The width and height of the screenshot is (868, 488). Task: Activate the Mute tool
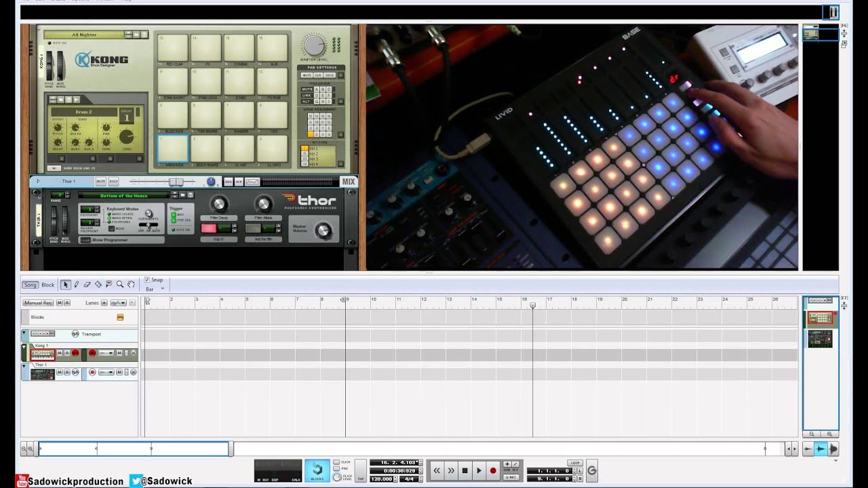[x=109, y=285]
